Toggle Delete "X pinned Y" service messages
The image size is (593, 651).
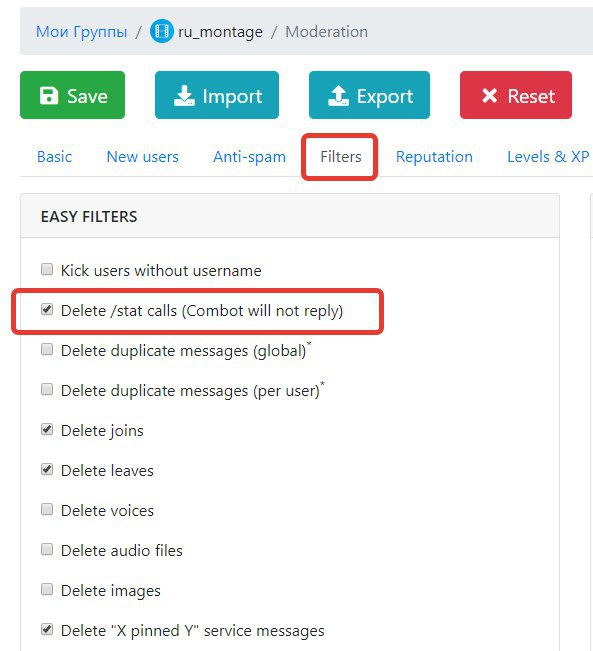coord(47,629)
